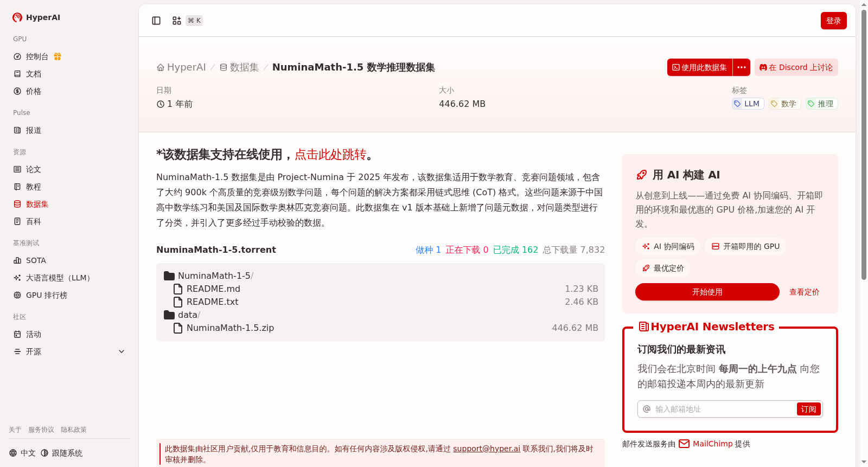Click 开箱即用的 GPU chip
Screen dimensions: 868x467
pyautogui.click(x=745, y=246)
